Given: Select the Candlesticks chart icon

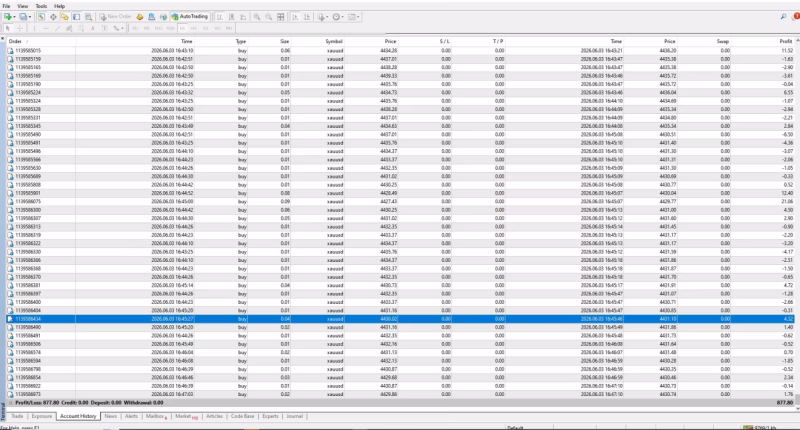Looking at the screenshot, I should [x=232, y=17].
